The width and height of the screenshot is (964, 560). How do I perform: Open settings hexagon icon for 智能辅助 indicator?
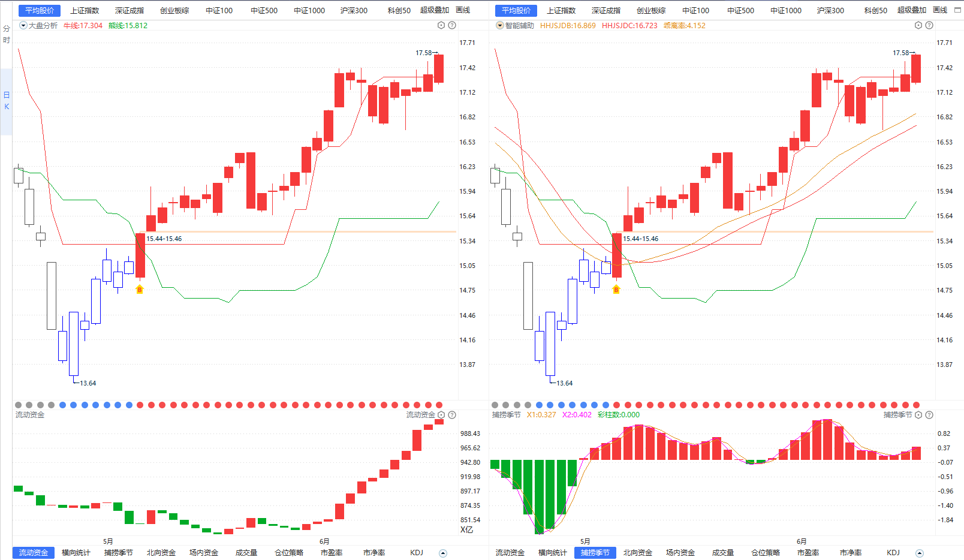(x=918, y=25)
